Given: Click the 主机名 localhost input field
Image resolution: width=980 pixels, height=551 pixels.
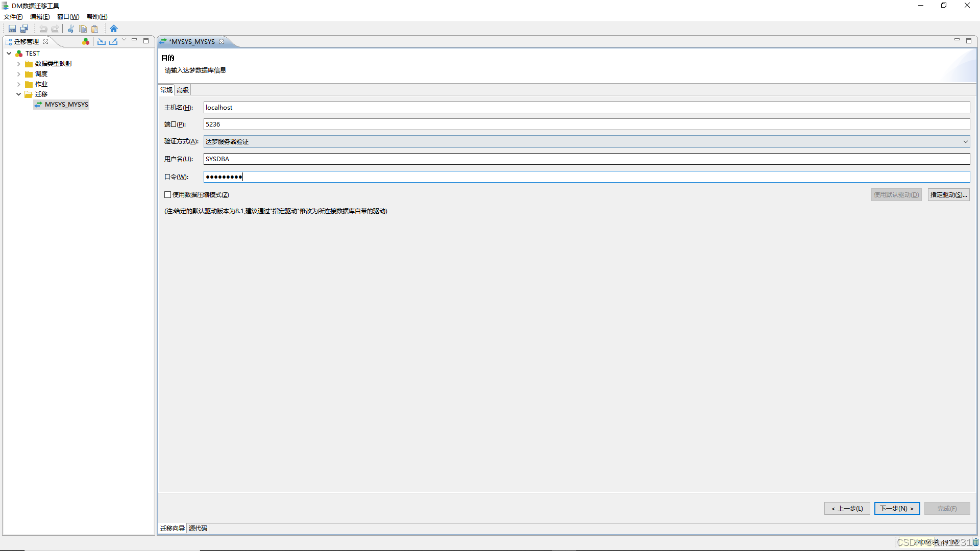Looking at the screenshot, I should [x=586, y=108].
